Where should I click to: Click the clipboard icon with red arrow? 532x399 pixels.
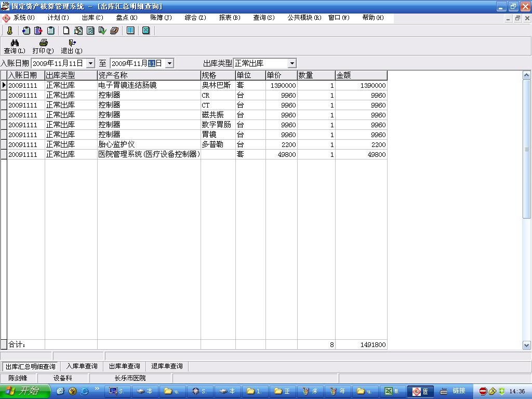coord(38,31)
